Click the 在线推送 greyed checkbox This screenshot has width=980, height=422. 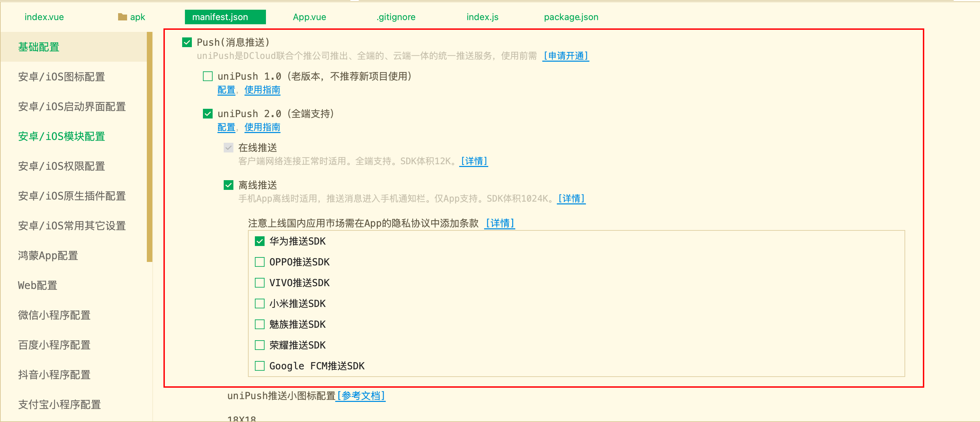pyautogui.click(x=229, y=147)
